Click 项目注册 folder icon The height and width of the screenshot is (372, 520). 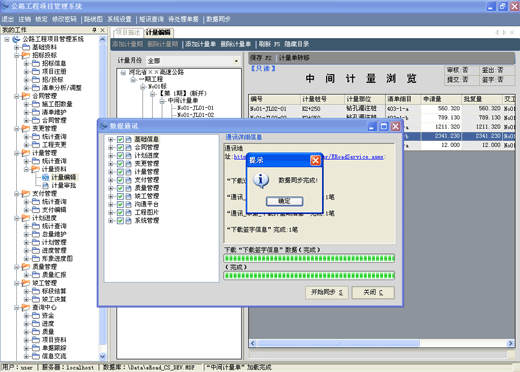(36, 71)
